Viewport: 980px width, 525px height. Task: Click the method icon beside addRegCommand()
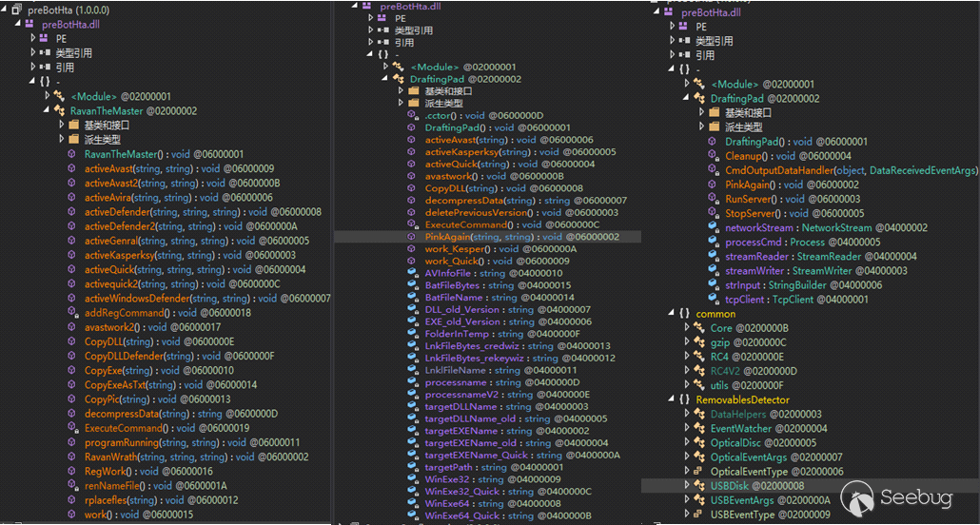pyautogui.click(x=71, y=313)
